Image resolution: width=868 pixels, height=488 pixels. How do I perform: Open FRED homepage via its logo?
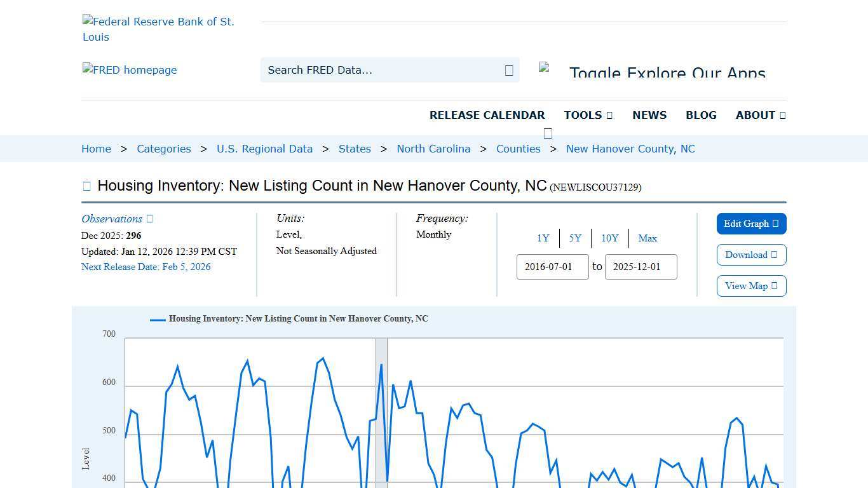[129, 70]
